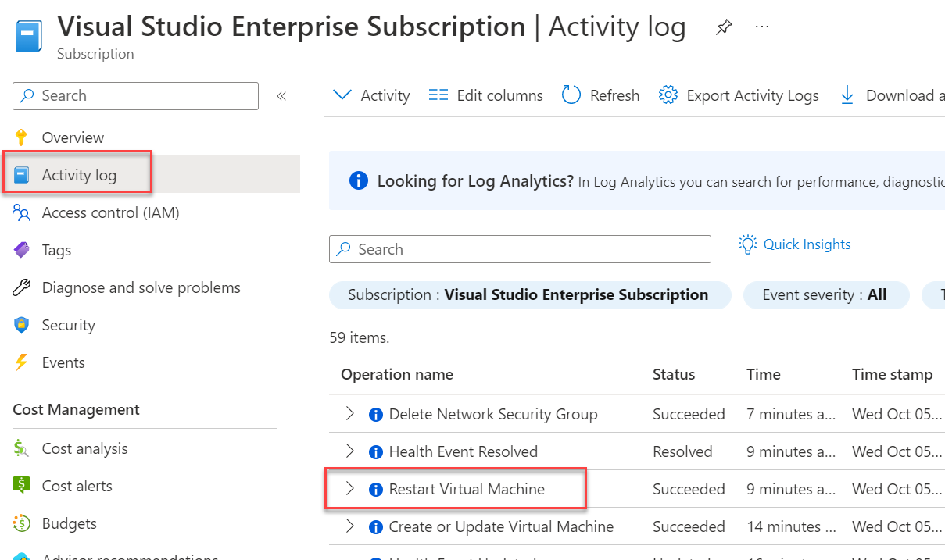Open the more options ellipsis in header
Viewport: 945px width, 560px height.
coord(762,27)
